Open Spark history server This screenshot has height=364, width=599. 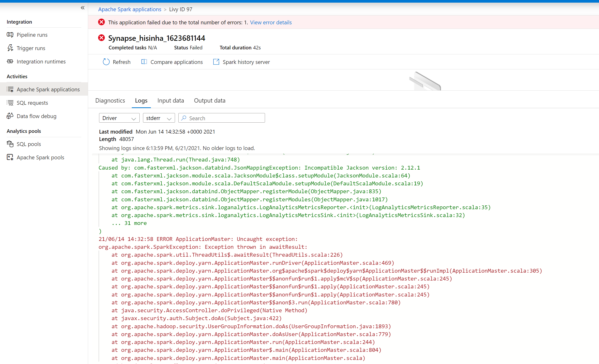point(241,62)
